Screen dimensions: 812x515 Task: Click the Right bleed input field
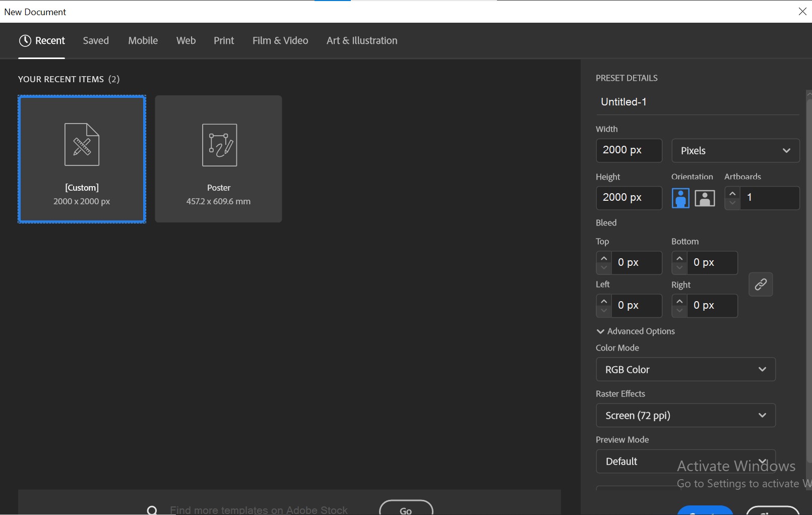pos(712,306)
